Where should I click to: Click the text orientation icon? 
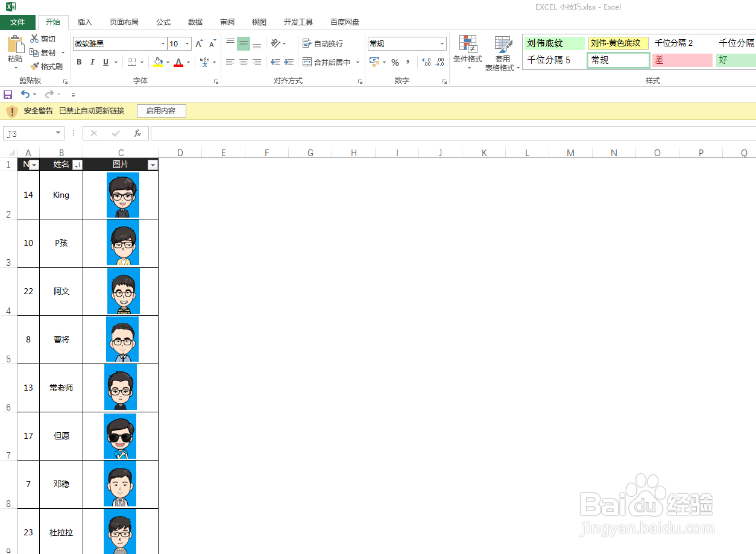[x=276, y=43]
